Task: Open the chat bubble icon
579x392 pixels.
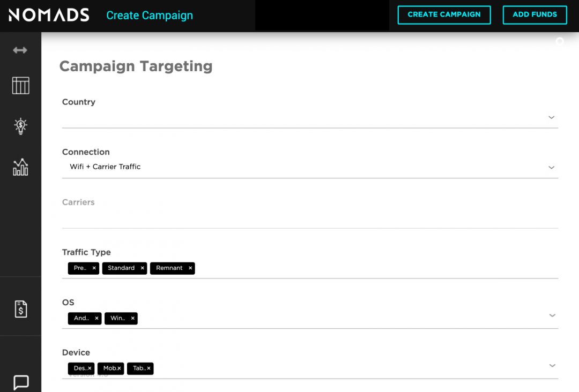Action: (x=20, y=382)
